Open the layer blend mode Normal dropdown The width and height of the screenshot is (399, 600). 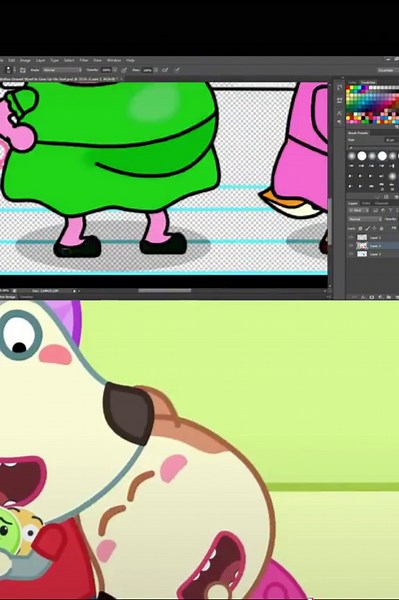pos(365,219)
